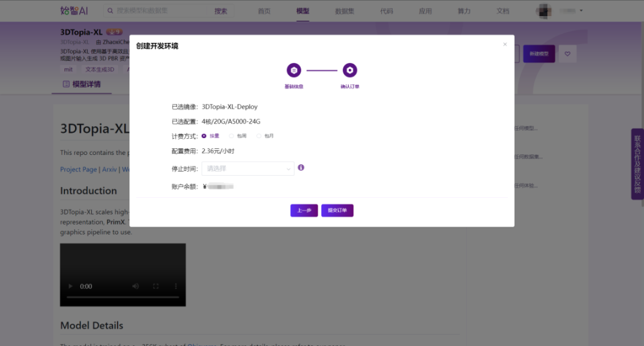Open the 停止时间 dropdown
The width and height of the screenshot is (644, 346).
click(248, 169)
